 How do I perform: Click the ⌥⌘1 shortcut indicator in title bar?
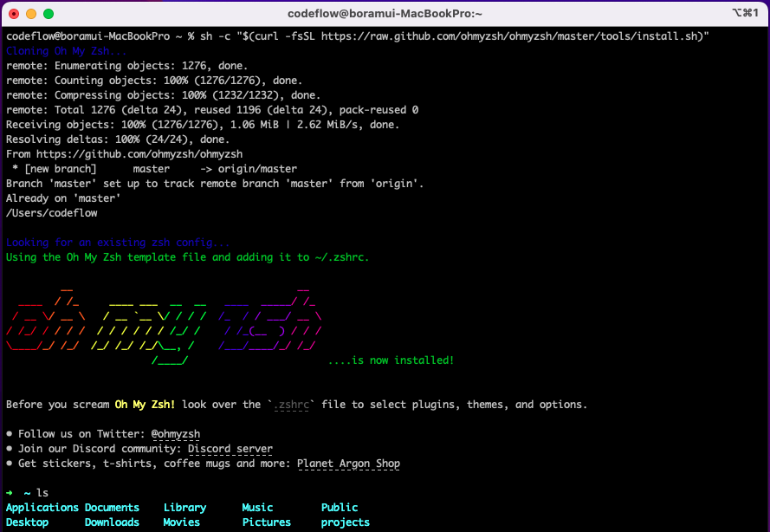coord(745,13)
